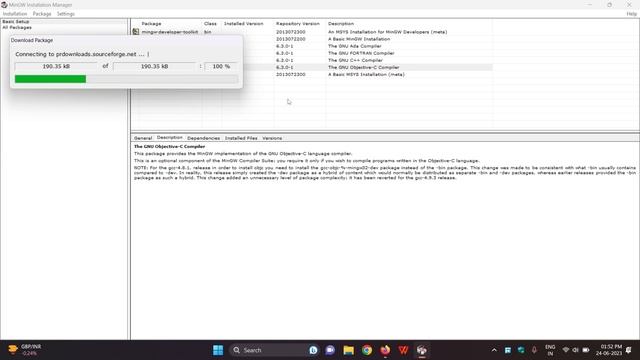Toggle the mingw-developer-toolkit package checkbox
Image resolution: width=640 pixels, height=360 pixels.
point(136,31)
